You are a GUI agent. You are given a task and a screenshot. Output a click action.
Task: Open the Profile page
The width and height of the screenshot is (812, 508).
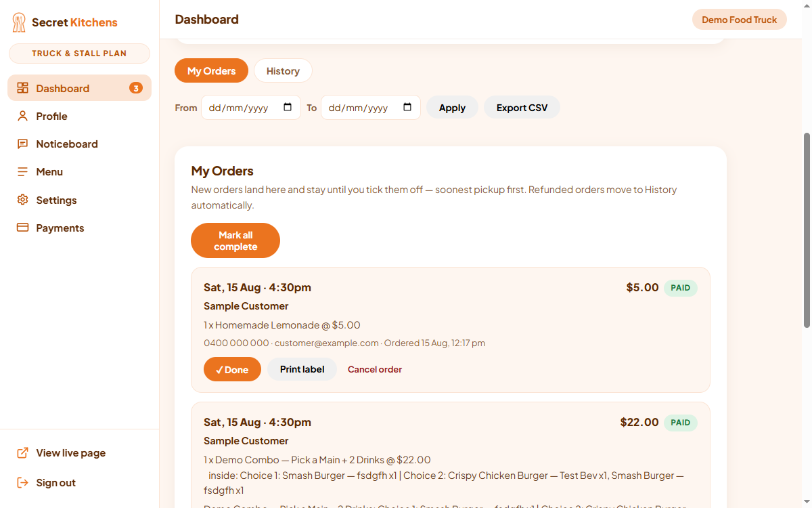point(79,116)
